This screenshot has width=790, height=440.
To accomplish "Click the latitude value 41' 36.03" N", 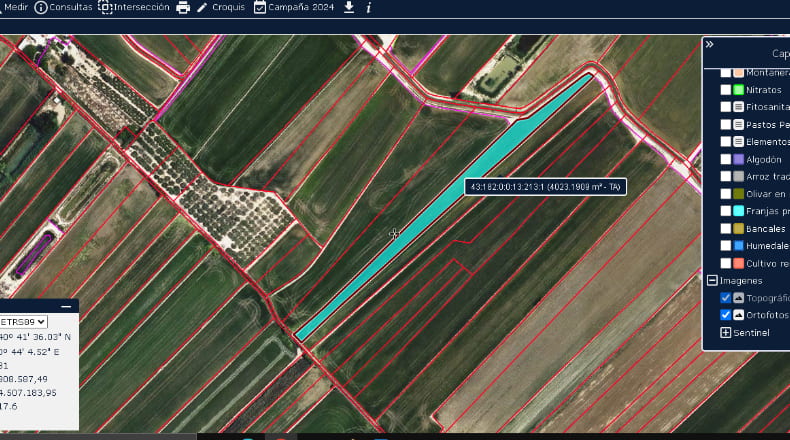I will (36, 337).
